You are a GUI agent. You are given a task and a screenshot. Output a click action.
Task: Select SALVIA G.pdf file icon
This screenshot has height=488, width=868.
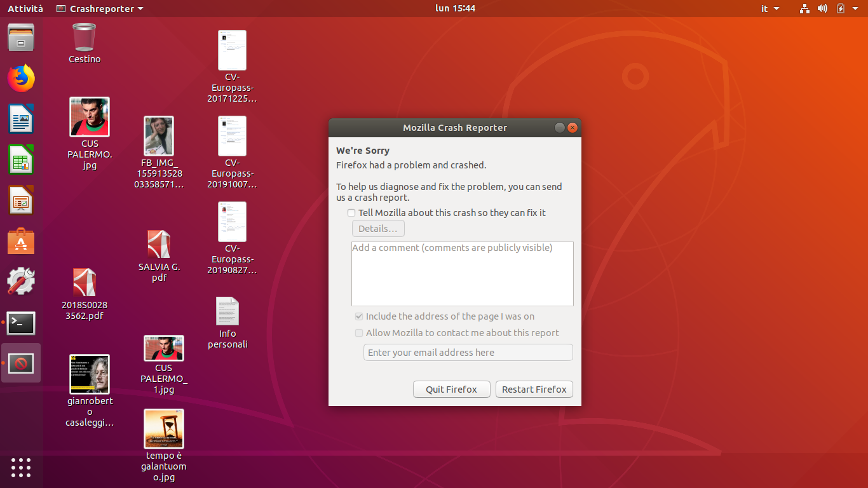pos(159,244)
